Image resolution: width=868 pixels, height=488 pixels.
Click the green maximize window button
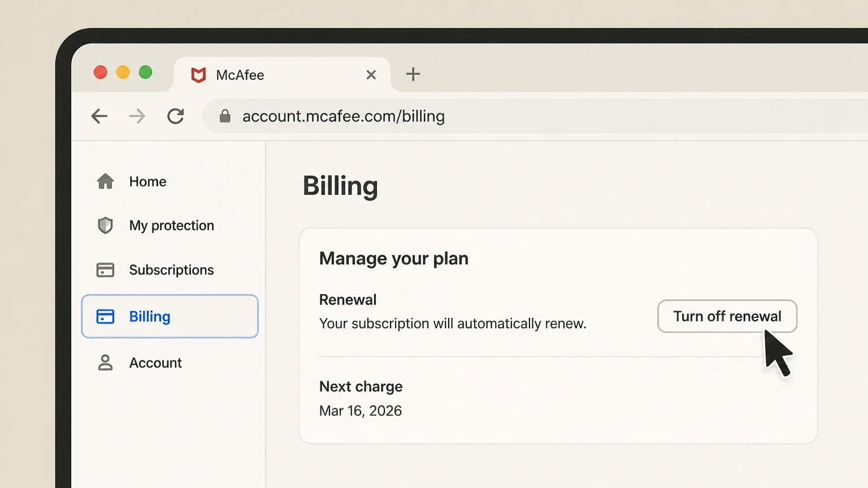pos(146,72)
